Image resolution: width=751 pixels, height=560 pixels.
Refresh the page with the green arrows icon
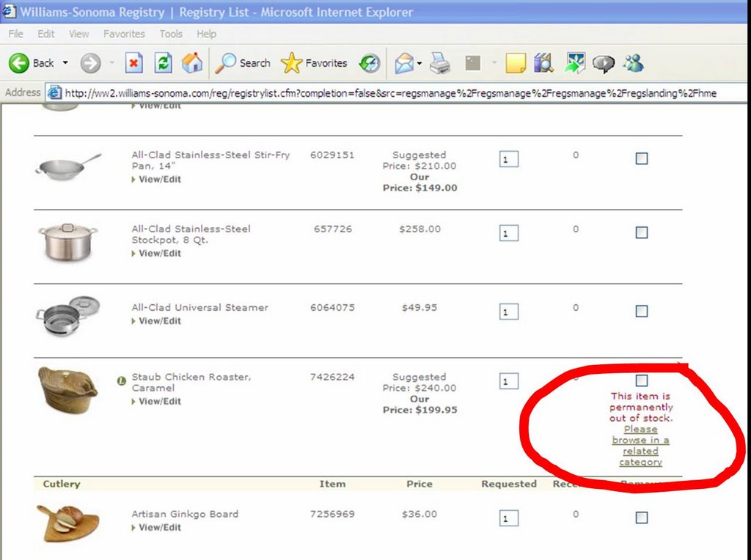(163, 63)
